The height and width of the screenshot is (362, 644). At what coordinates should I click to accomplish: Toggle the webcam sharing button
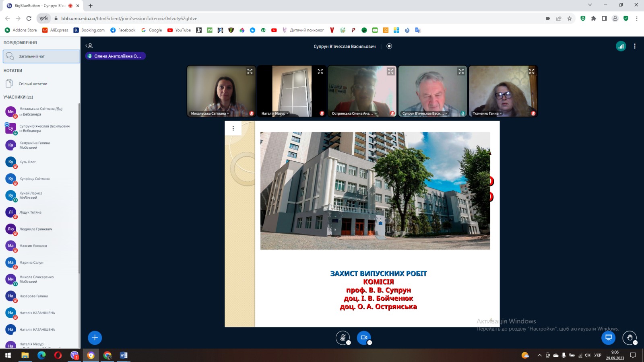(x=364, y=337)
